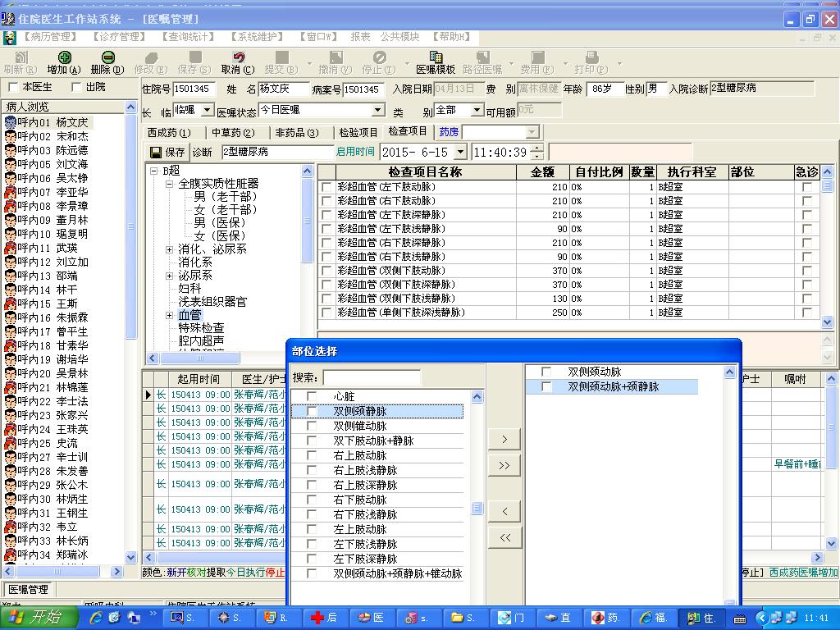The image size is (840, 630).
Task: Select the 特殊检查 tree item
Action: 202,328
